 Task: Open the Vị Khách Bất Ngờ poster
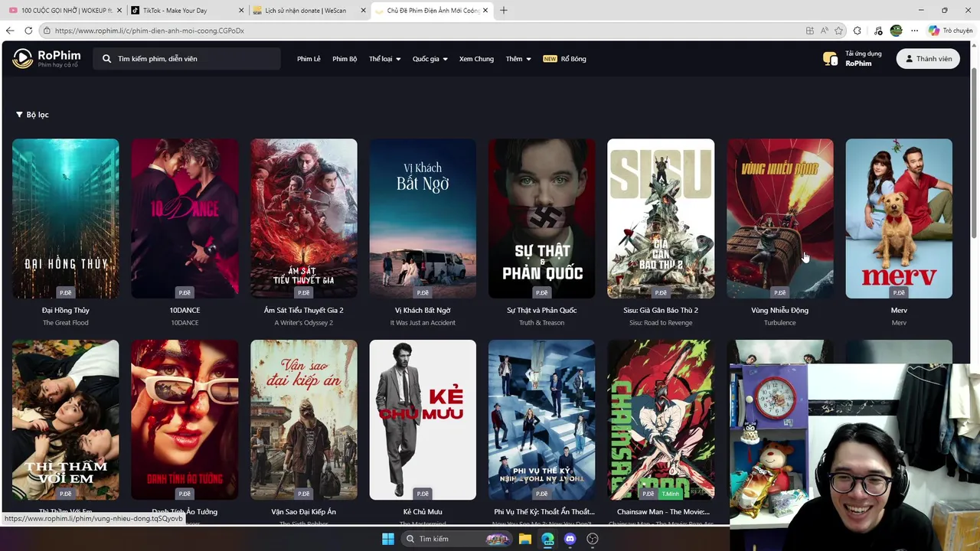point(423,218)
